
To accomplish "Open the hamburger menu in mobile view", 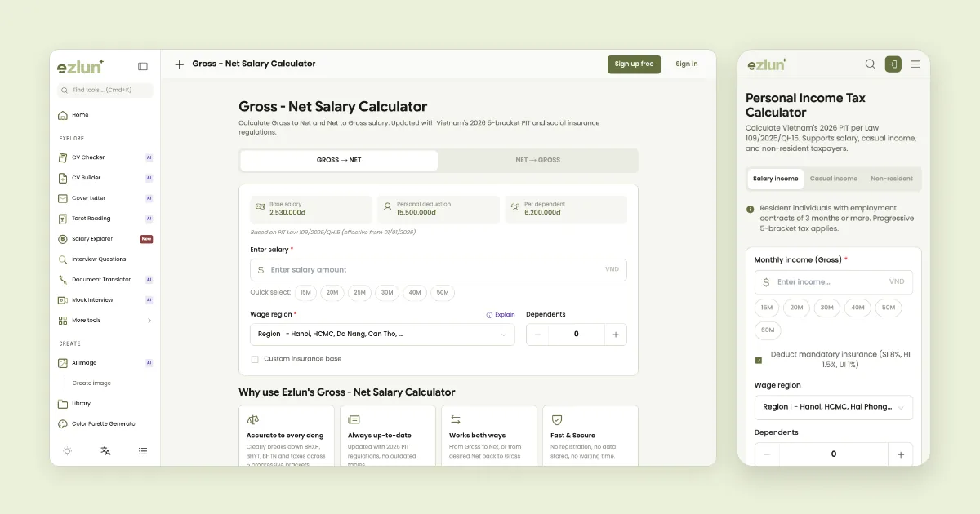I will [x=915, y=64].
